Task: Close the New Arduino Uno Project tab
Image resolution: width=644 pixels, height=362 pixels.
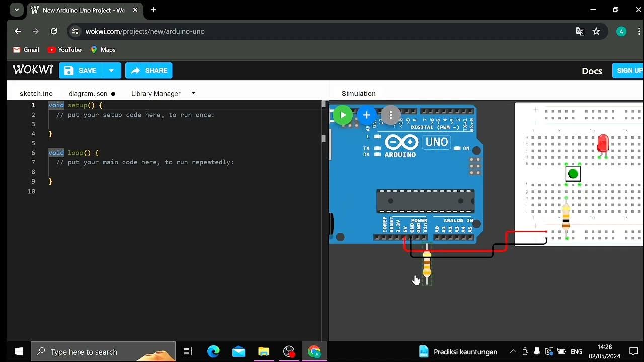Action: (136, 10)
